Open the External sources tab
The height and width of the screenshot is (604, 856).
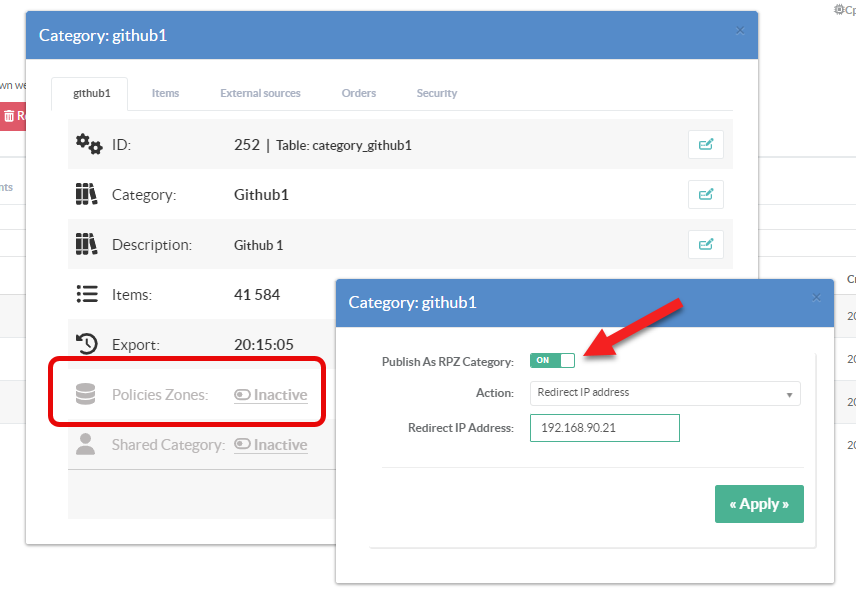pos(260,93)
